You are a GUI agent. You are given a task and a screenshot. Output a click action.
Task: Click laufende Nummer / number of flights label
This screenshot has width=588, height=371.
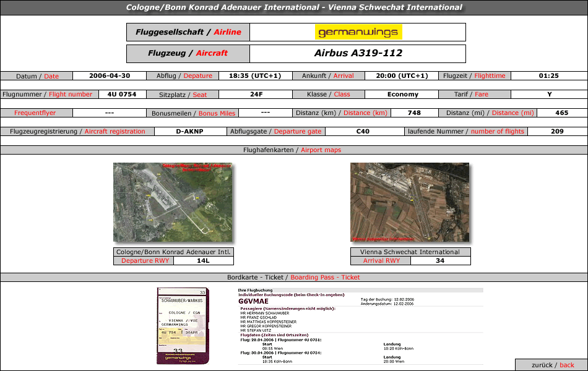(x=466, y=132)
